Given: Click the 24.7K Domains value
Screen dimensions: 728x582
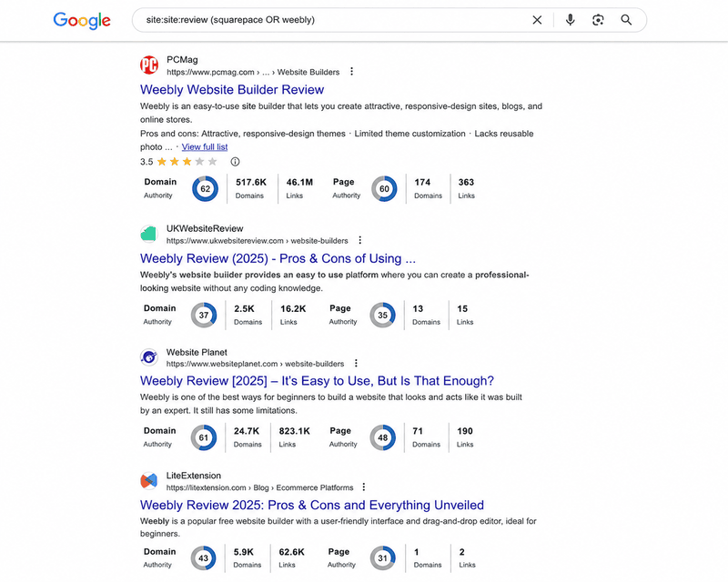Looking at the screenshot, I should pyautogui.click(x=247, y=431).
